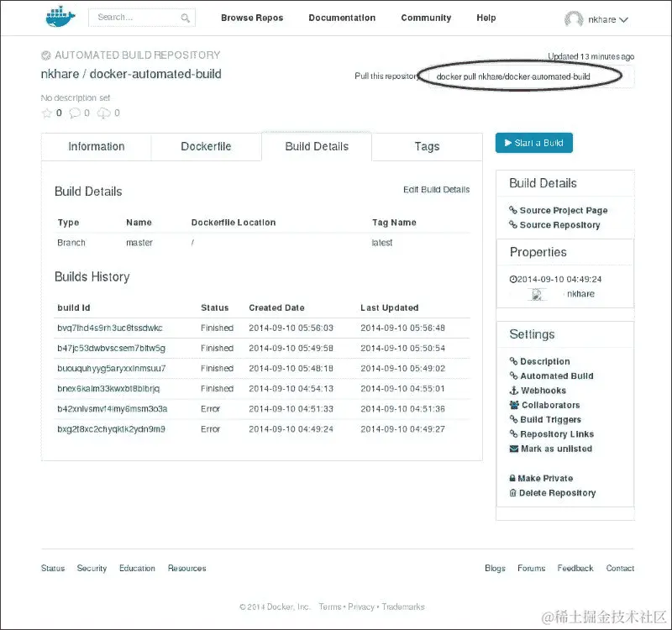Open build b42xnlvsmvf4imy6msm3o3a
Screen dimensions: 672x630
pyautogui.click(x=113, y=409)
